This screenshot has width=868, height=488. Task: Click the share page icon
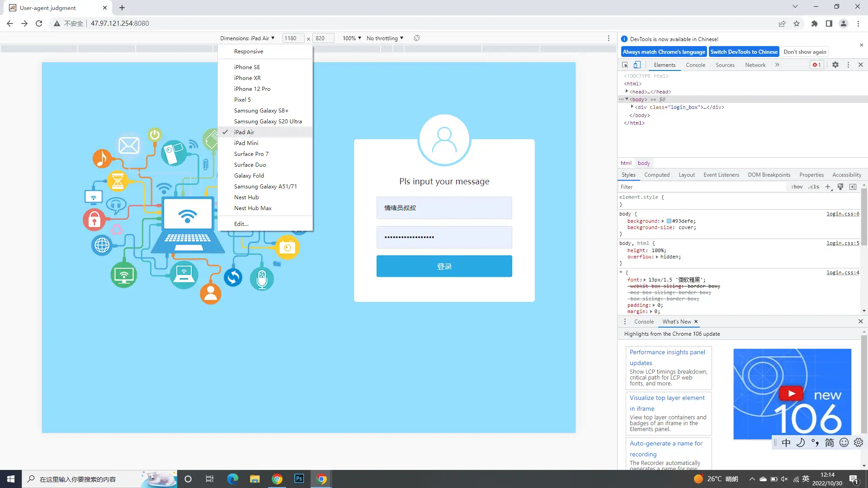pos(782,23)
